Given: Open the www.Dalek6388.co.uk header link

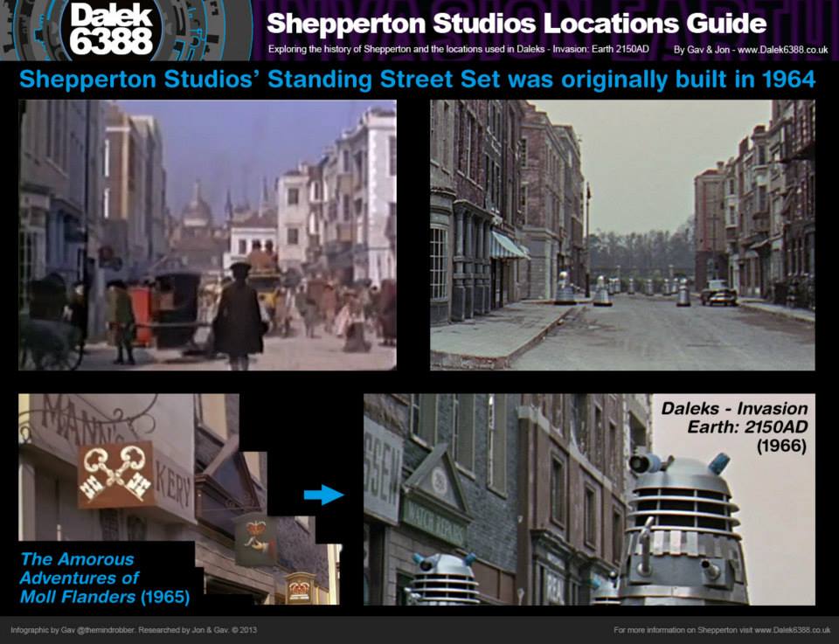Looking at the screenshot, I should 783,50.
